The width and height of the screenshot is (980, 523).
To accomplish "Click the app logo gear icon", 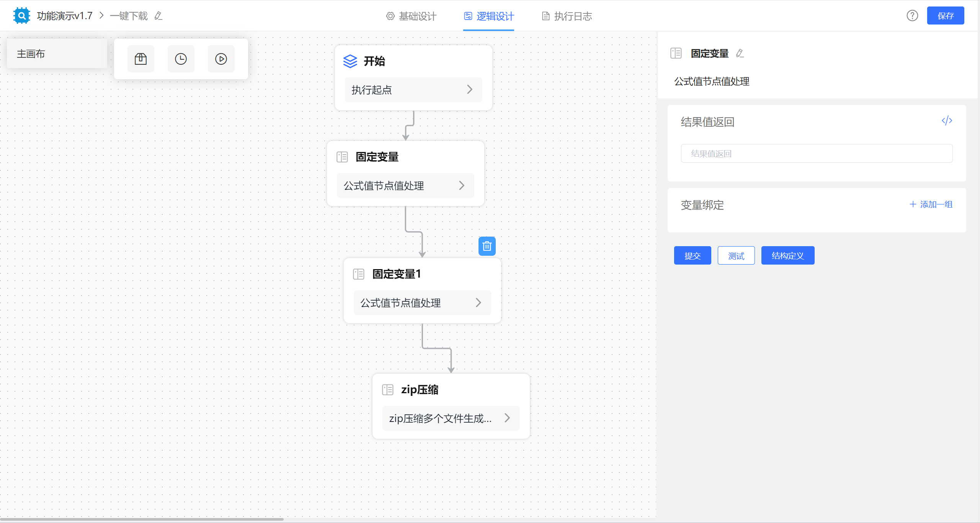I will point(21,15).
